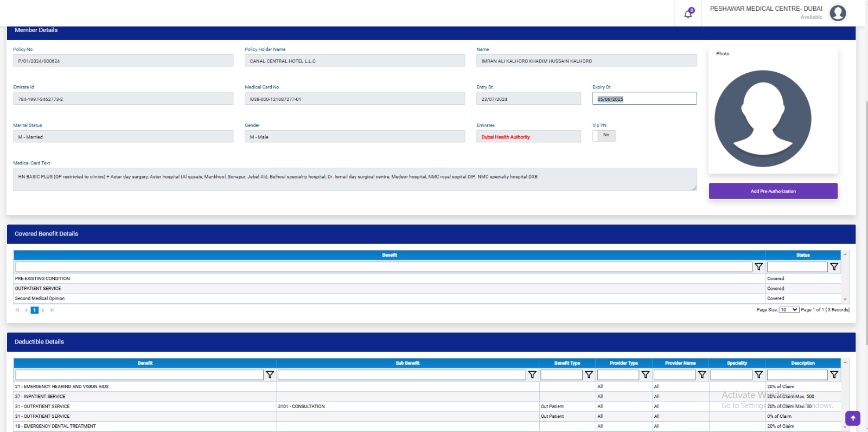Click Status filter box in Covered Benefit Details

coord(797,267)
